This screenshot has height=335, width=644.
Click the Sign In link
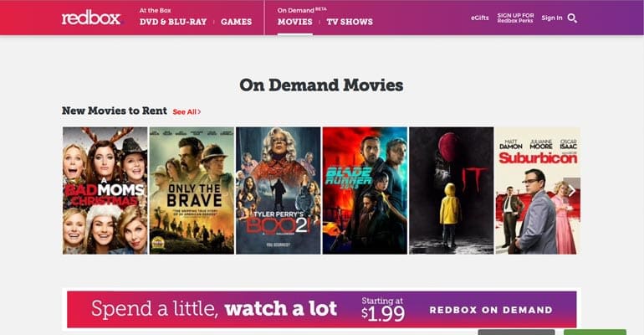[x=552, y=18]
